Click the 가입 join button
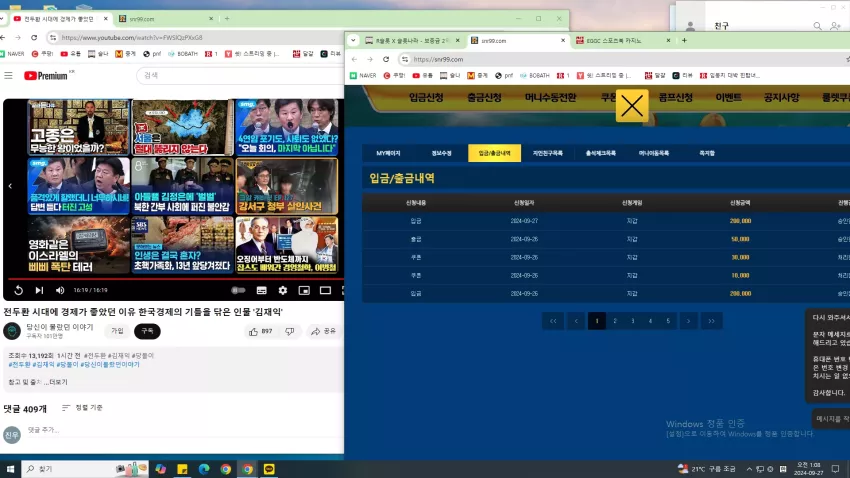Image resolution: width=850 pixels, height=478 pixels. (117, 331)
